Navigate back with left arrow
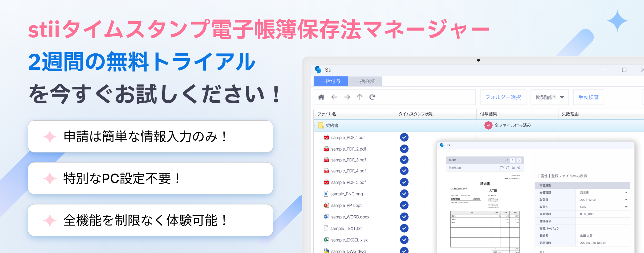This screenshot has height=253, width=644. tap(334, 97)
